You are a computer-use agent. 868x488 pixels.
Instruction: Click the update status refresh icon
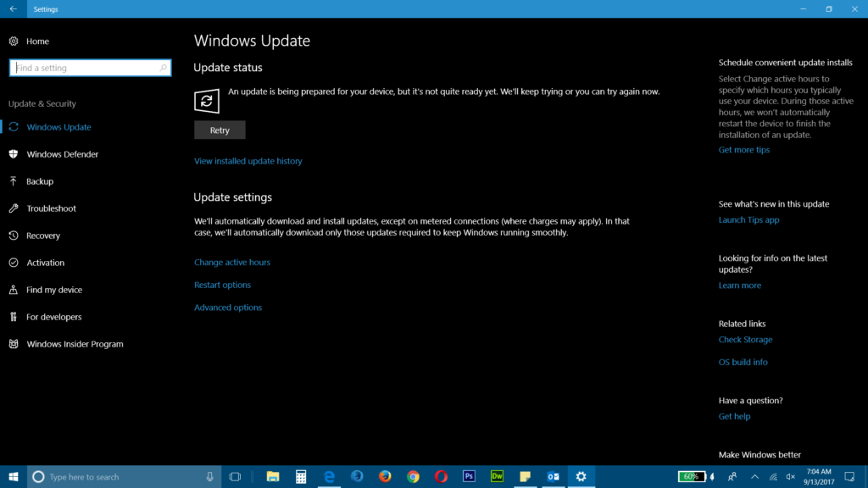[x=207, y=101]
